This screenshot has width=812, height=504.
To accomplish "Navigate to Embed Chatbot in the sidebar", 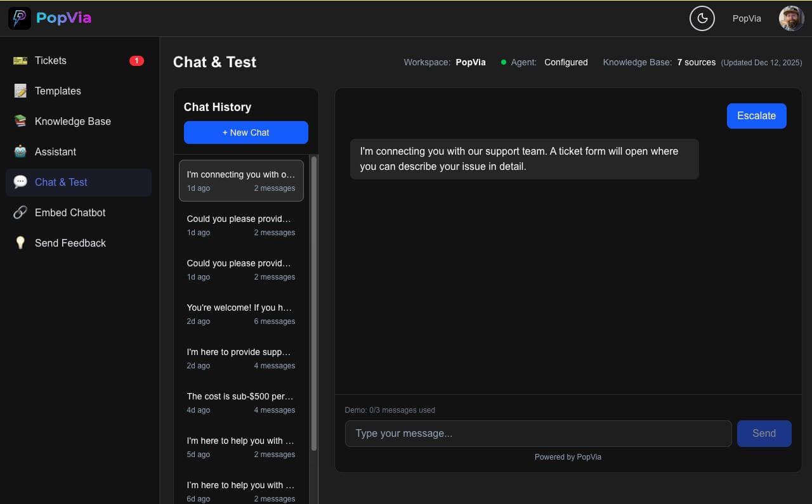I will pos(69,212).
